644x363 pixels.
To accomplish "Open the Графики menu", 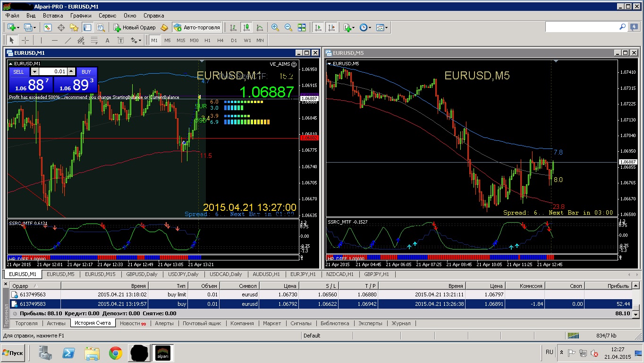I will 81,15.
